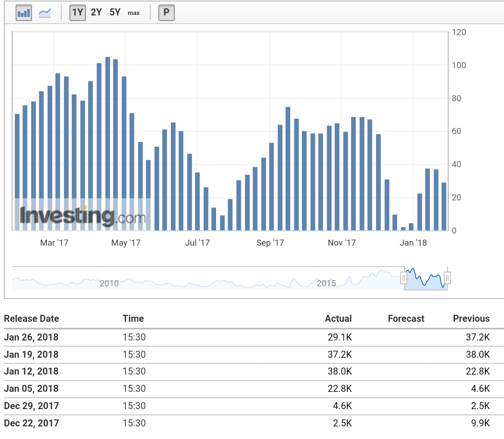The image size is (504, 439).
Task: Click the Forecast column header
Action: pyautogui.click(x=406, y=319)
